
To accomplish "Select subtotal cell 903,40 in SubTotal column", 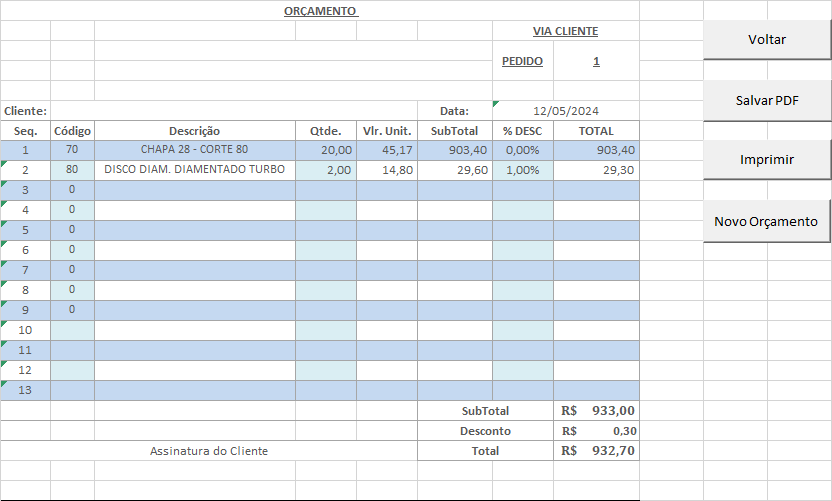I will (x=455, y=150).
